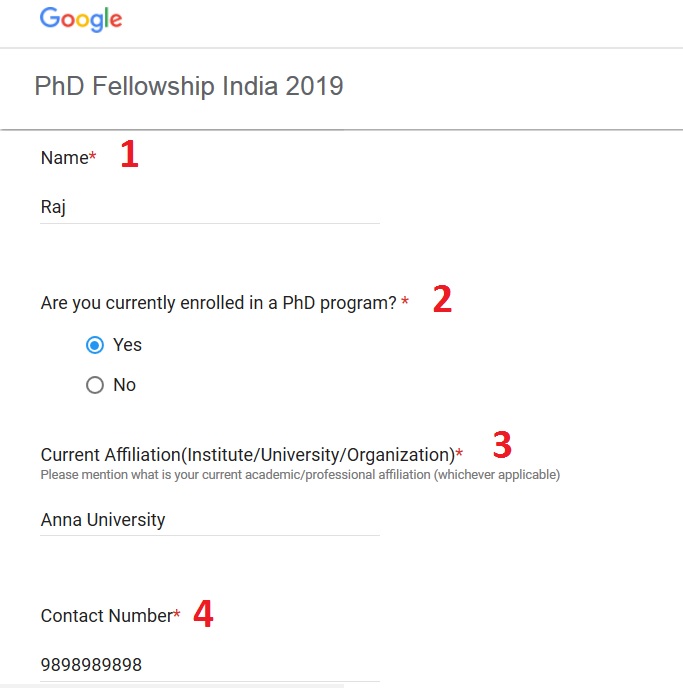Click the PhD program enrollment question text
The height and width of the screenshot is (688, 683).
218,303
